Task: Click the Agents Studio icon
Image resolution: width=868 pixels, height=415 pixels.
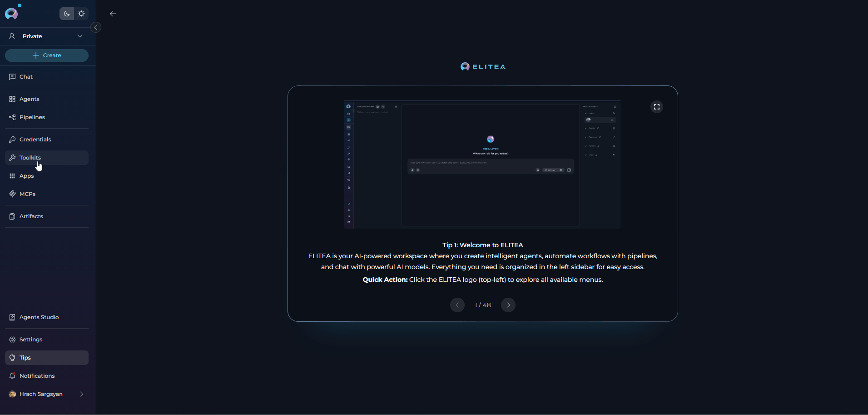Action: pos(12,317)
